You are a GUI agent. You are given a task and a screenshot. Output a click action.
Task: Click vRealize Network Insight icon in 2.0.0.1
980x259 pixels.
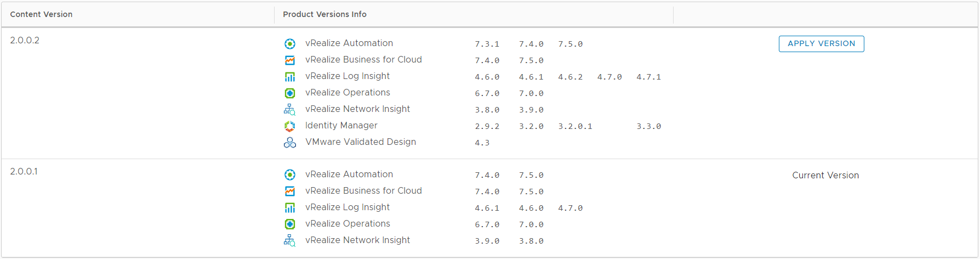pos(290,241)
